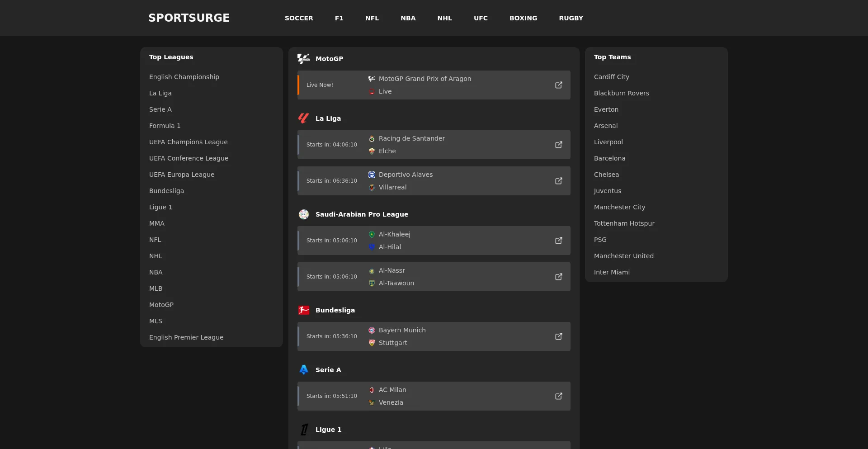Screen dimensions: 868x449
Task: Open external link for Bayern Munich vs Stuttgart
Action: point(559,336)
